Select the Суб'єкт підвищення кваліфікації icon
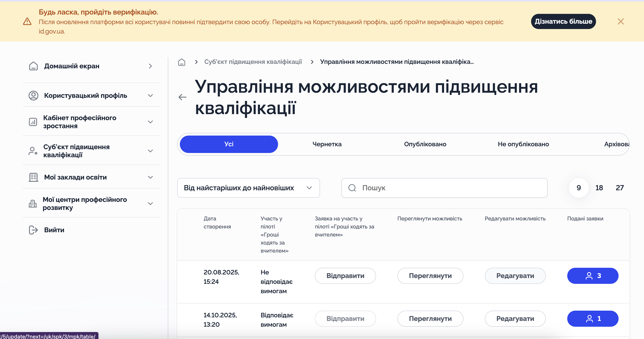644x339 pixels. tap(33, 151)
